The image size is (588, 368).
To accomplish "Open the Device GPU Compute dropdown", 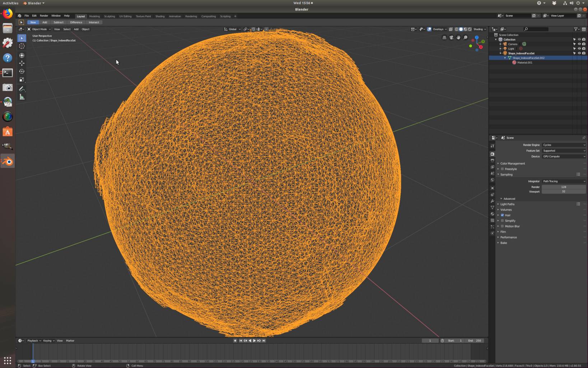I will click(x=564, y=156).
